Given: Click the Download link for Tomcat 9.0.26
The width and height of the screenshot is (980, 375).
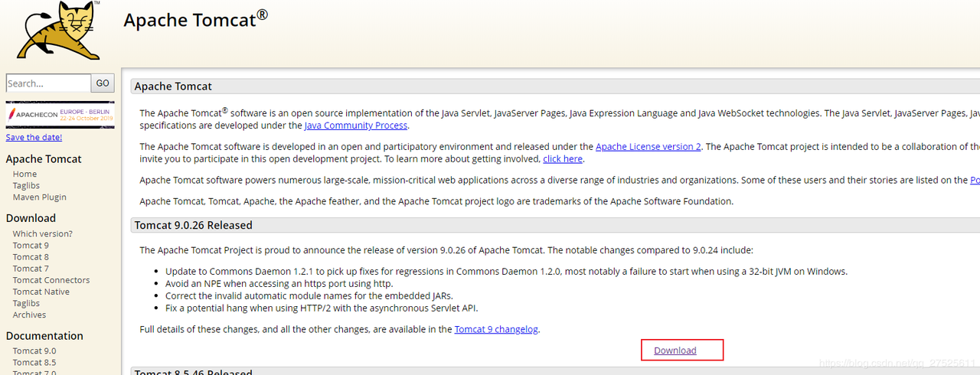Looking at the screenshot, I should coord(675,351).
